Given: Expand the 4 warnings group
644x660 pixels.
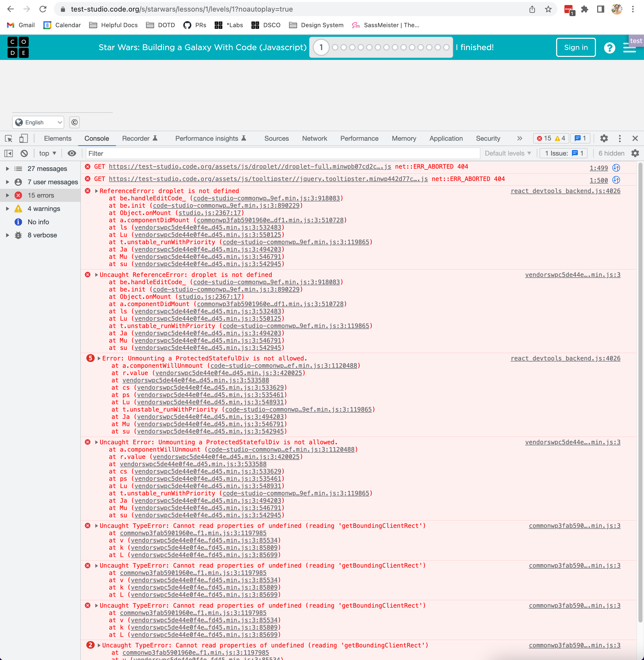Looking at the screenshot, I should pos(7,209).
